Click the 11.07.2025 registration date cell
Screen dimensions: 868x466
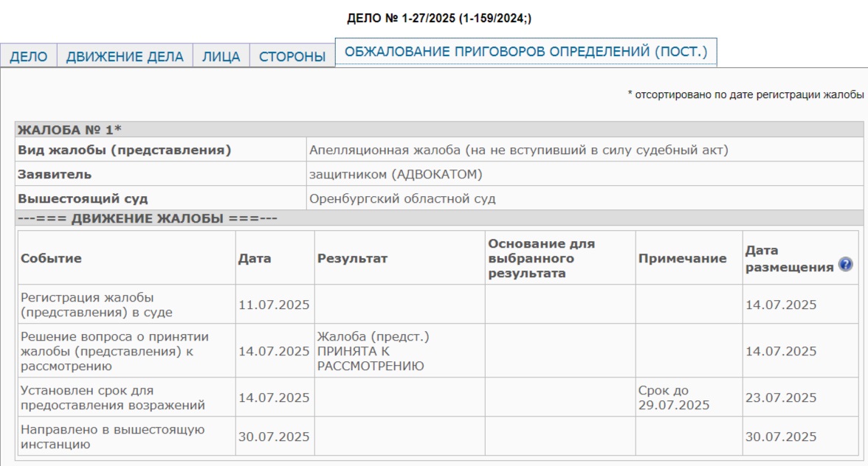[x=274, y=305]
